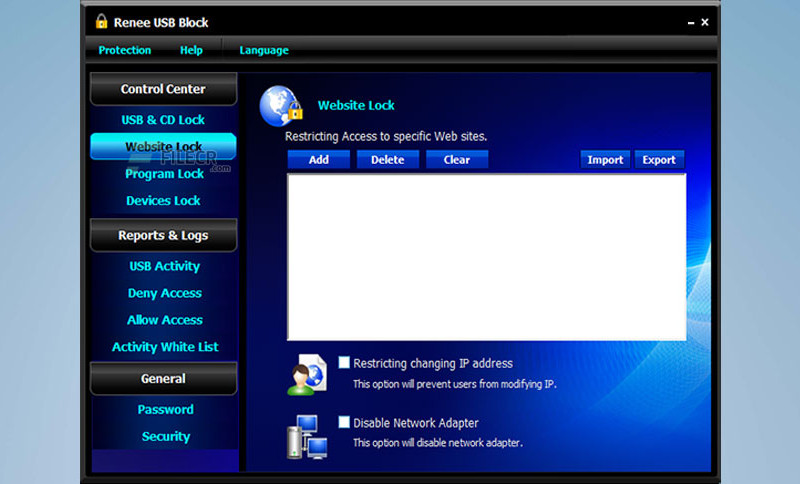
Task: Open the Language menu
Action: point(264,50)
